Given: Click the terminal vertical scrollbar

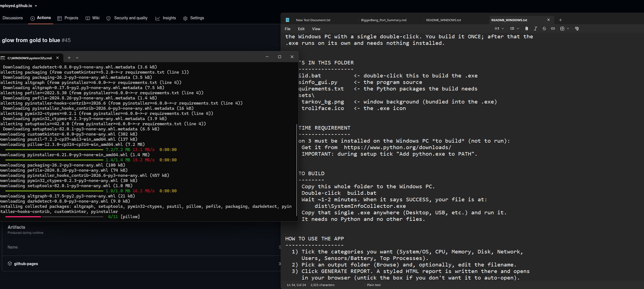Looking at the screenshot, I should click(x=297, y=170).
